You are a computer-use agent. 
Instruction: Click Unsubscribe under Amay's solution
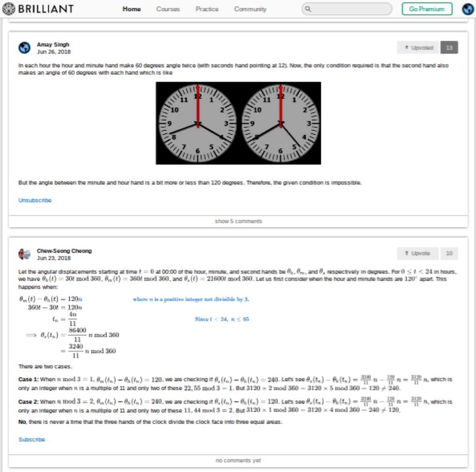pos(35,200)
